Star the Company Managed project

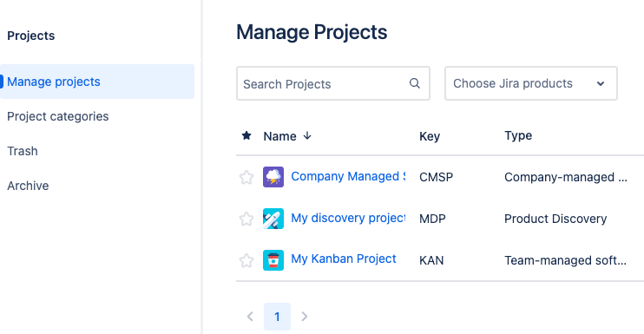(x=246, y=177)
